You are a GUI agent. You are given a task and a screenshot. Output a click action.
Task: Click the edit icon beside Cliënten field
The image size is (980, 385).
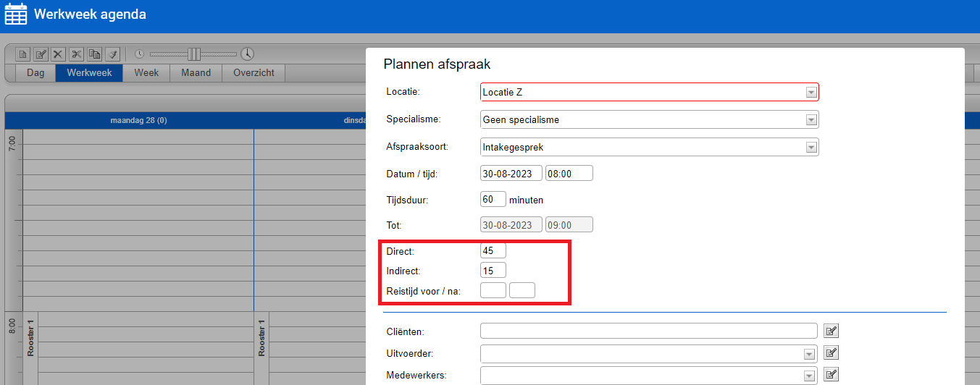click(832, 331)
